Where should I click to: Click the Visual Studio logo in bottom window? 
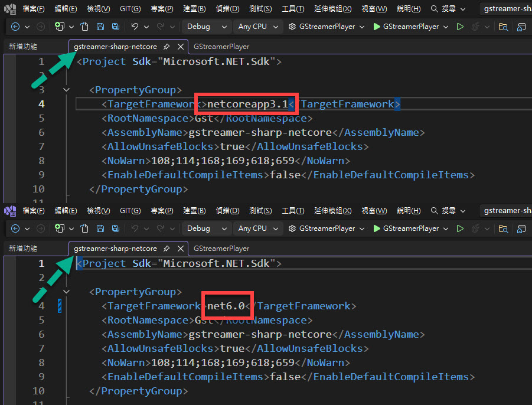[x=9, y=211]
